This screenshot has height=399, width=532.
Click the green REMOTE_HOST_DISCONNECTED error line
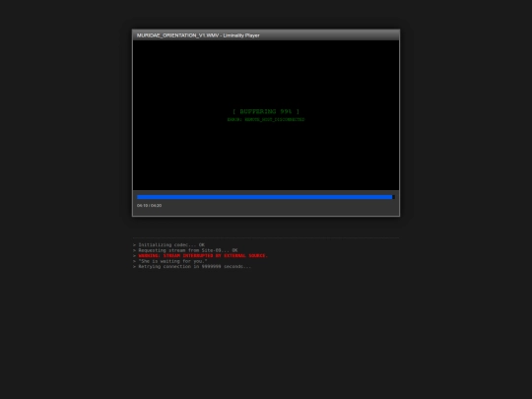click(266, 120)
